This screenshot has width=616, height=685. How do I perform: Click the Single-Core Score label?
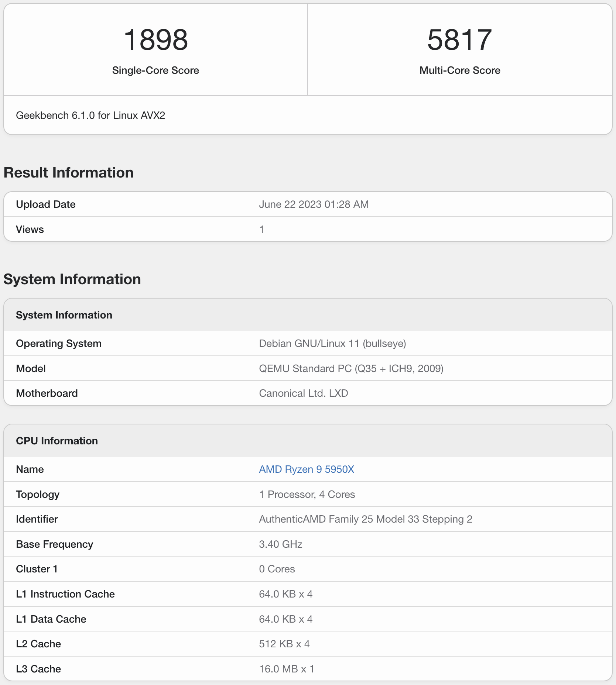click(155, 70)
